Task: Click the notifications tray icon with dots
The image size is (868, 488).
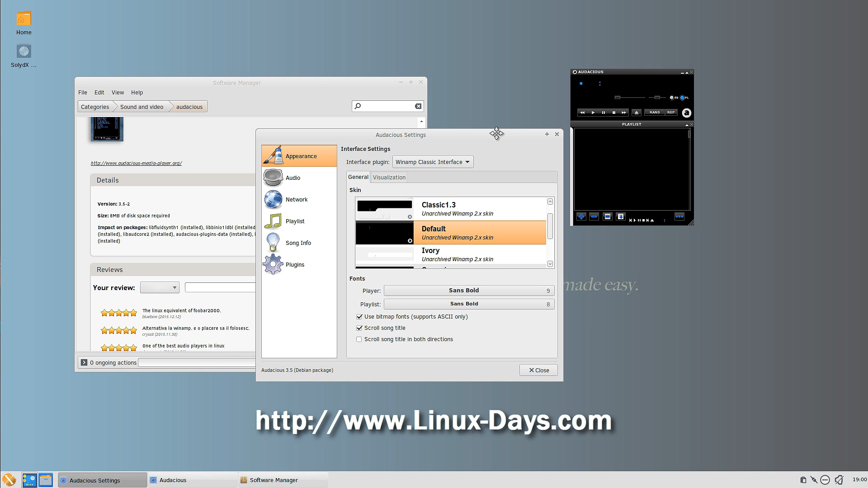Action: [x=825, y=480]
